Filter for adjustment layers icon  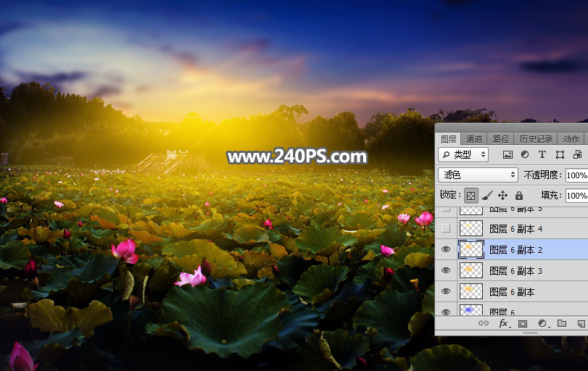pyautogui.click(x=525, y=154)
